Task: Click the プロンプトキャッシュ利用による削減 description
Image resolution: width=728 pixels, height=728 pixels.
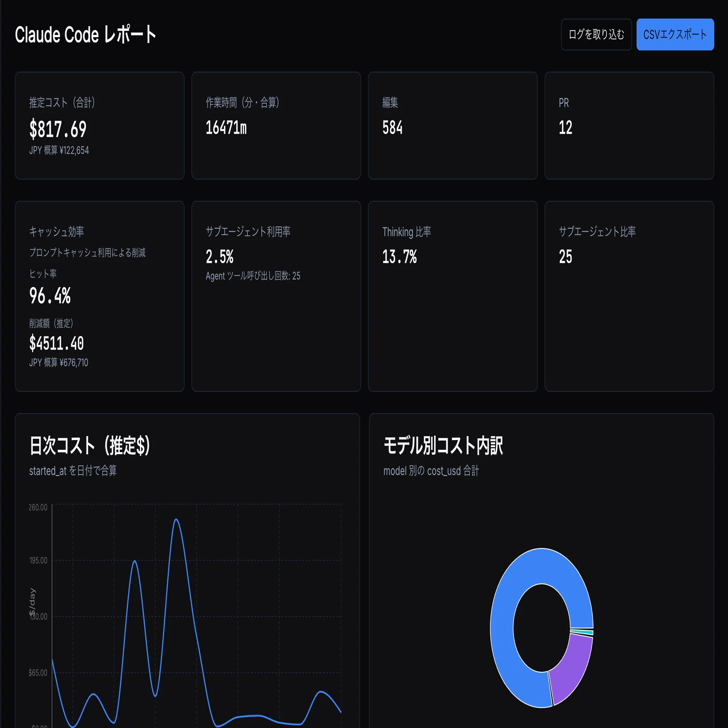Action: pyautogui.click(x=88, y=253)
